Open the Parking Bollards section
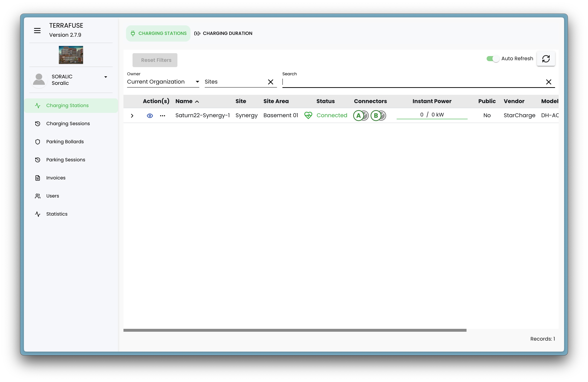 pyautogui.click(x=65, y=141)
